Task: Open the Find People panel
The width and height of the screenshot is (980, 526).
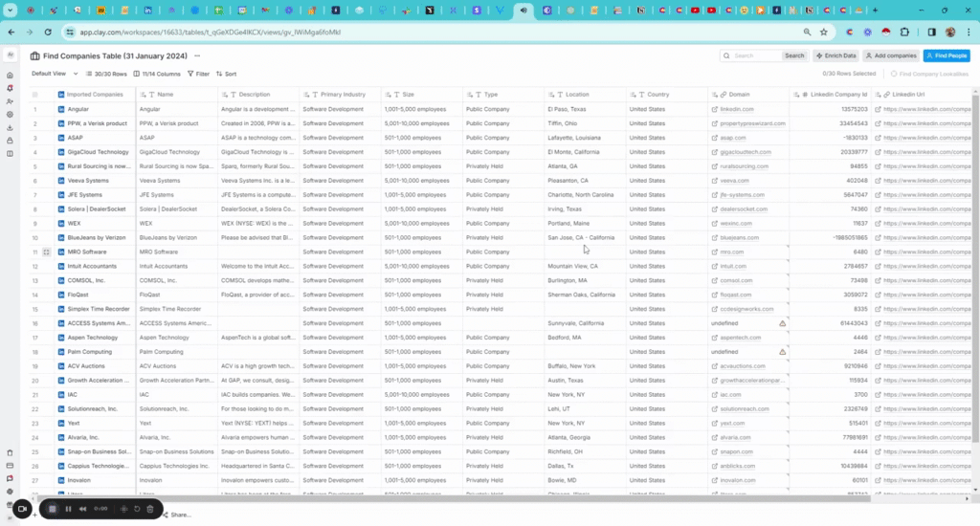Action: click(x=946, y=56)
